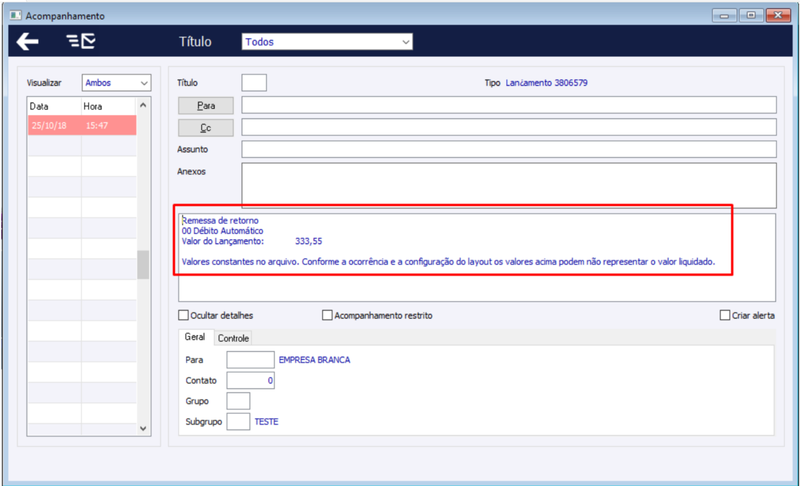The width and height of the screenshot is (800, 486).
Task: Focus the Para recipients field
Action: (x=509, y=105)
